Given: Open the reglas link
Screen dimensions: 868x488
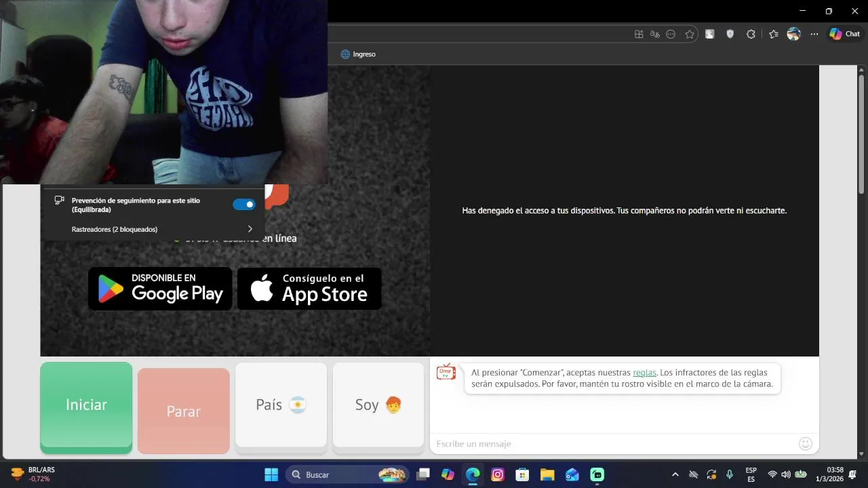Looking at the screenshot, I should (x=644, y=372).
